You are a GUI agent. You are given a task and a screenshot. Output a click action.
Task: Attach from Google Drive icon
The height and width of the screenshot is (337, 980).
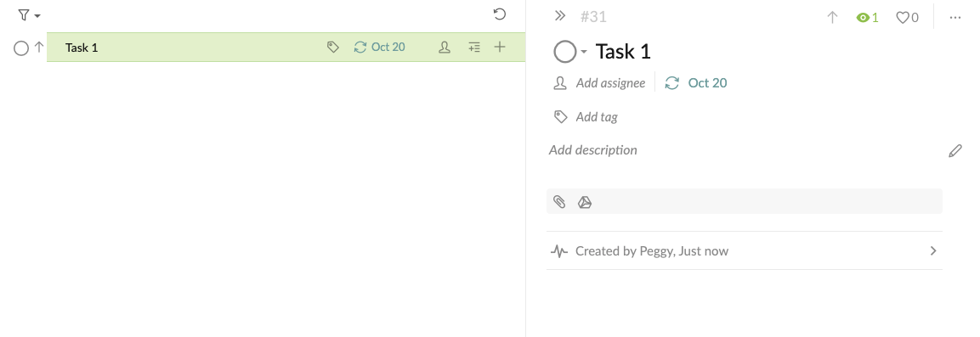[585, 201]
